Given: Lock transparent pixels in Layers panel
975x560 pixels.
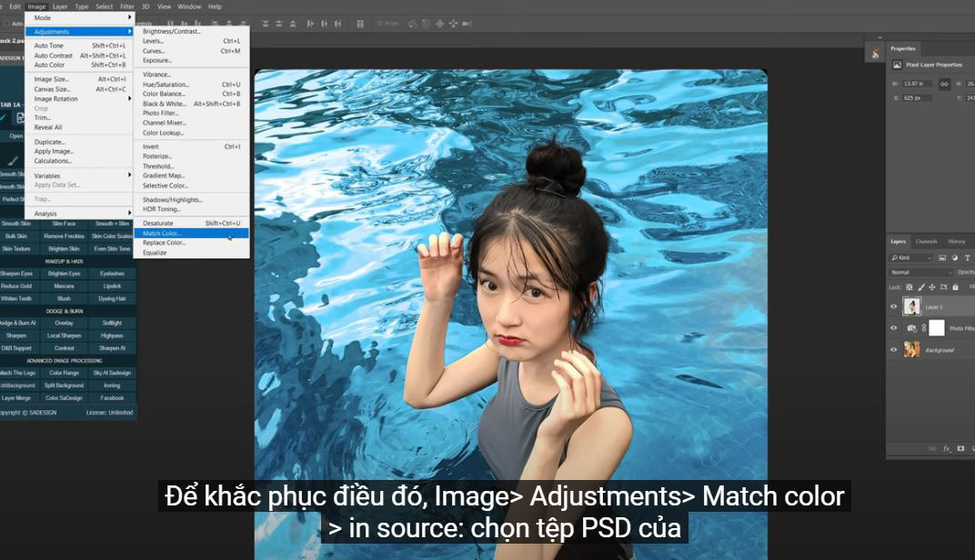Looking at the screenshot, I should click(910, 287).
